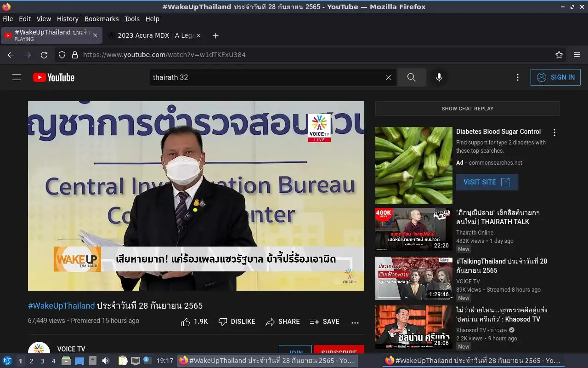The height and width of the screenshot is (368, 588).
Task: Open more actions ellipsis under video
Action: [355, 322]
